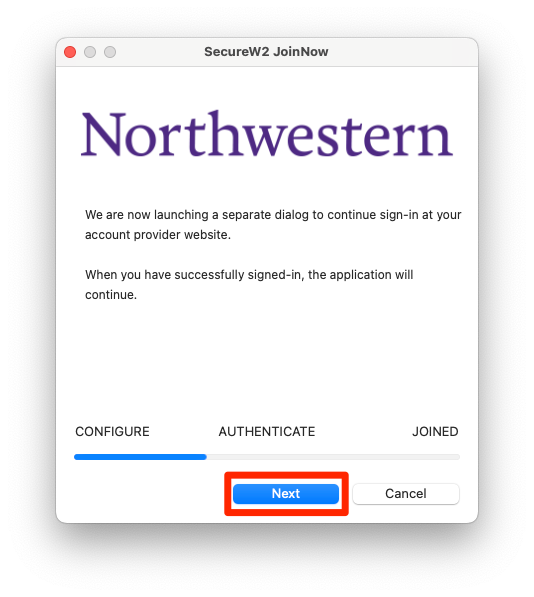The image size is (534, 597).
Task: Click the blue Next button
Action: click(286, 493)
